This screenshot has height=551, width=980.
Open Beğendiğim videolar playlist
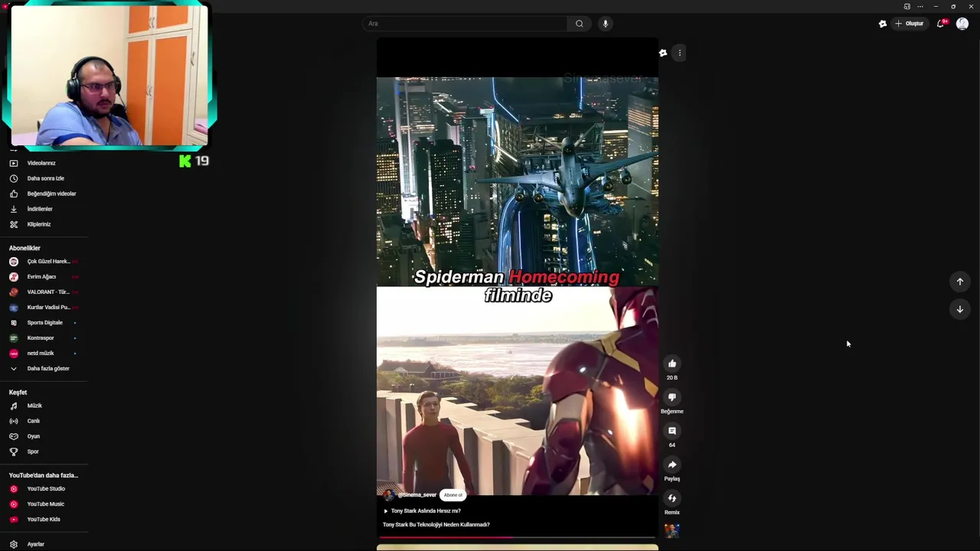51,194
